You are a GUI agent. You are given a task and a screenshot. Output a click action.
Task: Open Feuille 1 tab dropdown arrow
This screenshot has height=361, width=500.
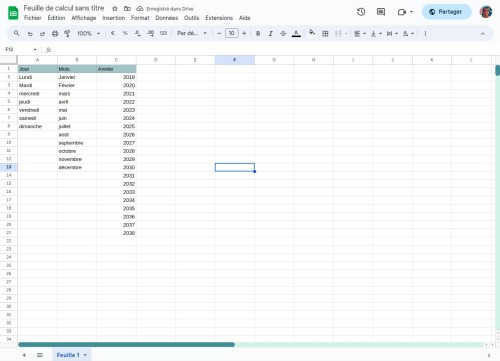coord(85,355)
